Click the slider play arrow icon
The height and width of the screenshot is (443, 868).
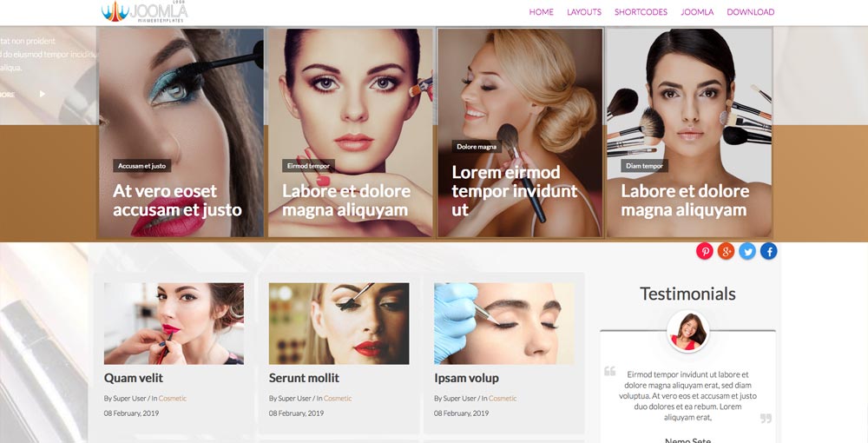(x=42, y=94)
